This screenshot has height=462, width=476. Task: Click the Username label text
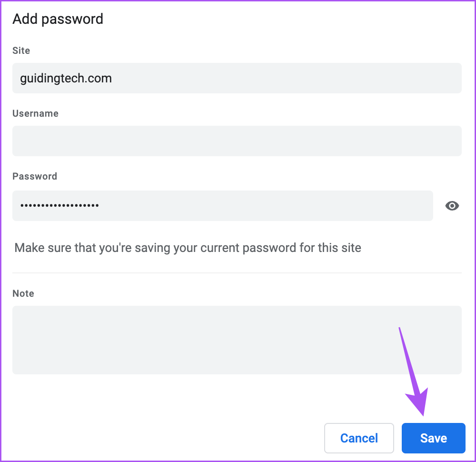(35, 113)
